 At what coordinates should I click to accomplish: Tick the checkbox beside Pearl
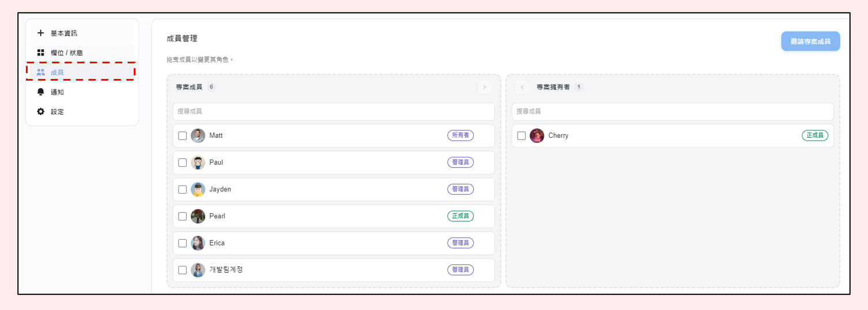pyautogui.click(x=182, y=216)
